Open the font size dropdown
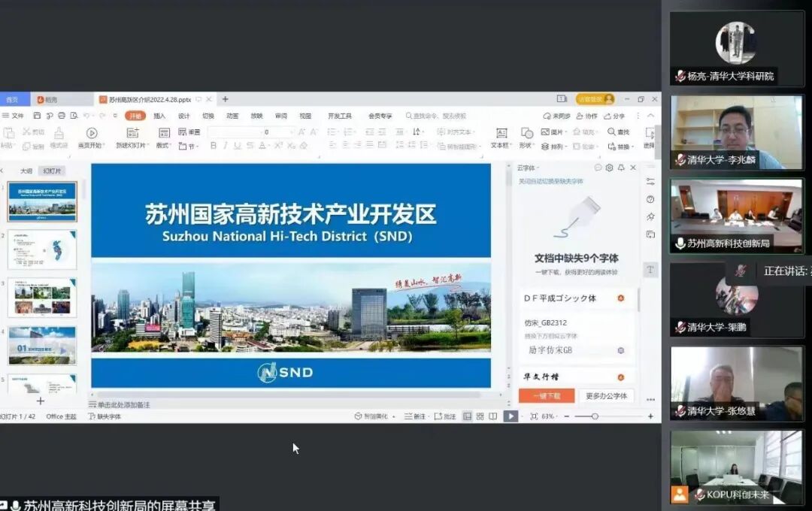 coord(291,132)
